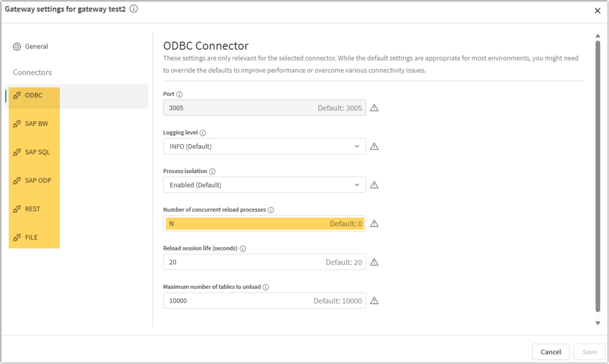Click the info icon beside the gateway title
The width and height of the screenshot is (609, 364).
[133, 9]
